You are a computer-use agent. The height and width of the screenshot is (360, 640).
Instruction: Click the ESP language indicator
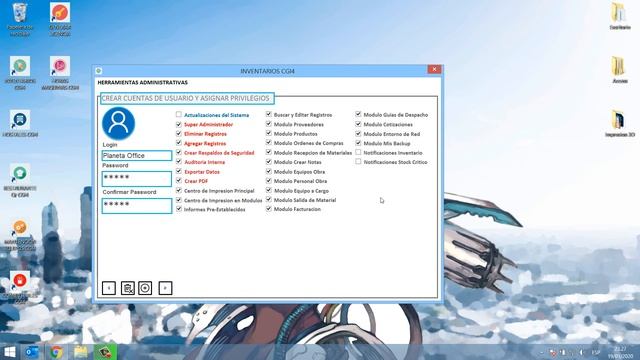point(596,352)
